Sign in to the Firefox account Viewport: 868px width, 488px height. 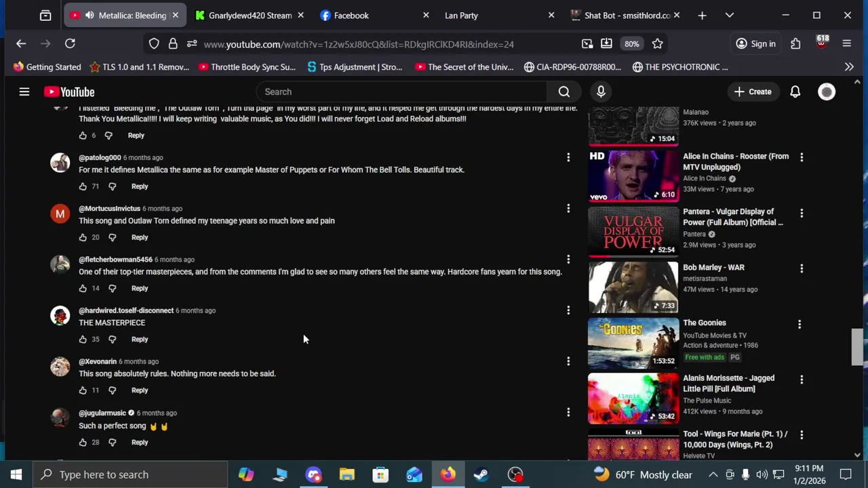756,43
